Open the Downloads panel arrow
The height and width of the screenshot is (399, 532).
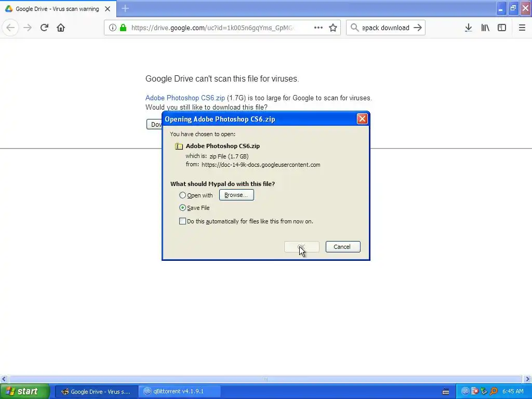pos(468,28)
